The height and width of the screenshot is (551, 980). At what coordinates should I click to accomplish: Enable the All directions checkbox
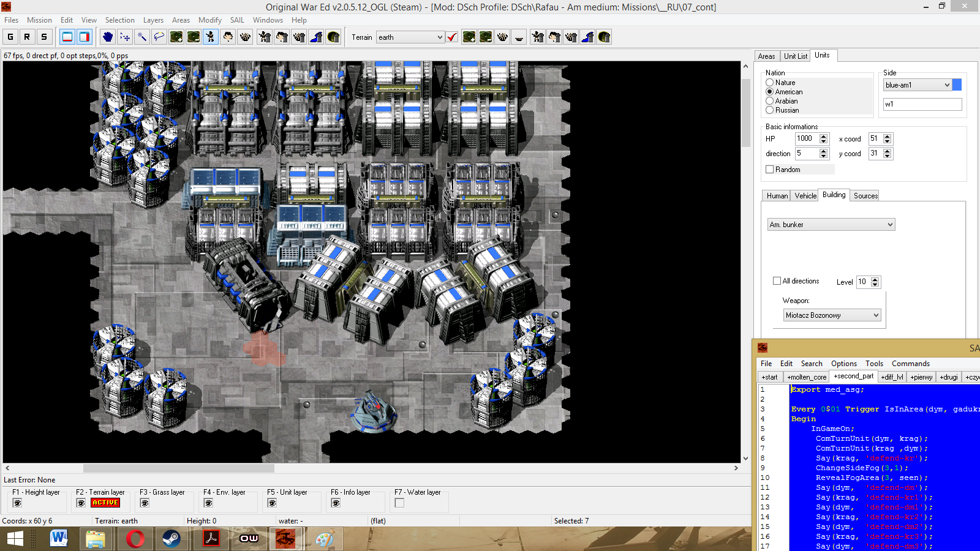coord(777,281)
